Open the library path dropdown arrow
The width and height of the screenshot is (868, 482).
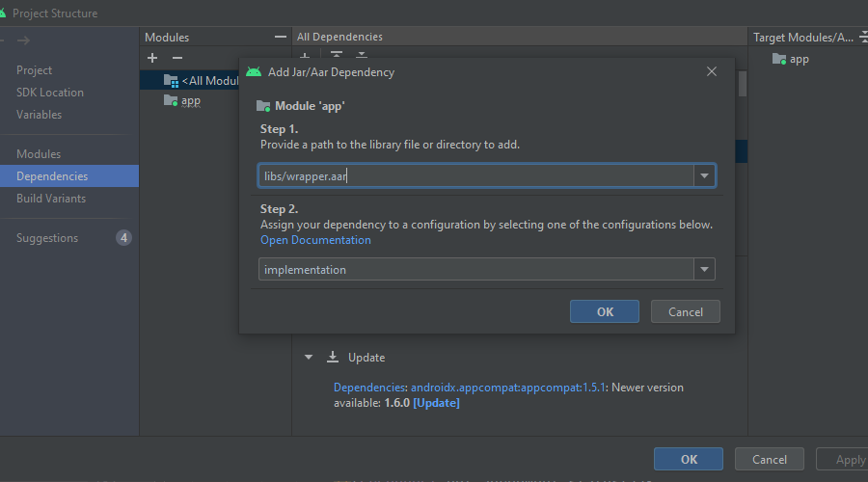click(x=704, y=175)
